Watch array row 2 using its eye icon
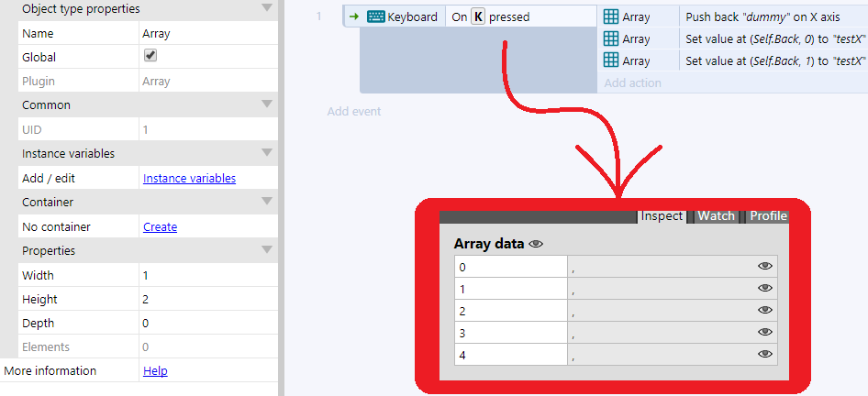 (x=765, y=310)
